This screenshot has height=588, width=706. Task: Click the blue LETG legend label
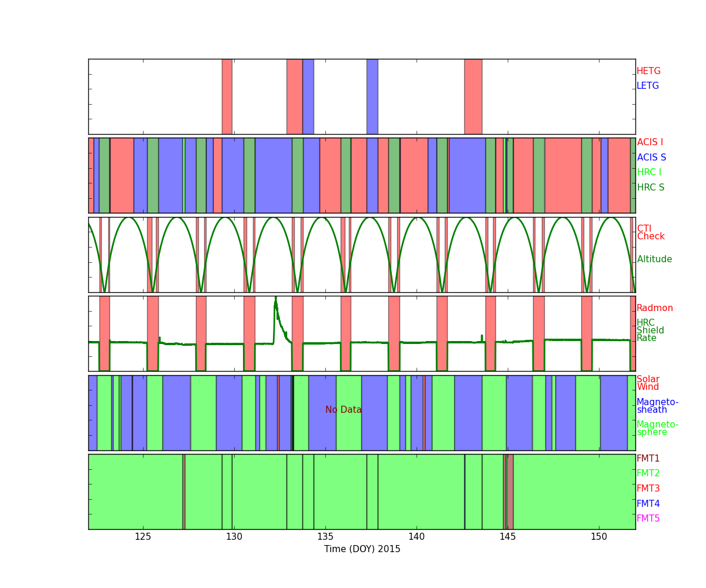click(x=647, y=86)
